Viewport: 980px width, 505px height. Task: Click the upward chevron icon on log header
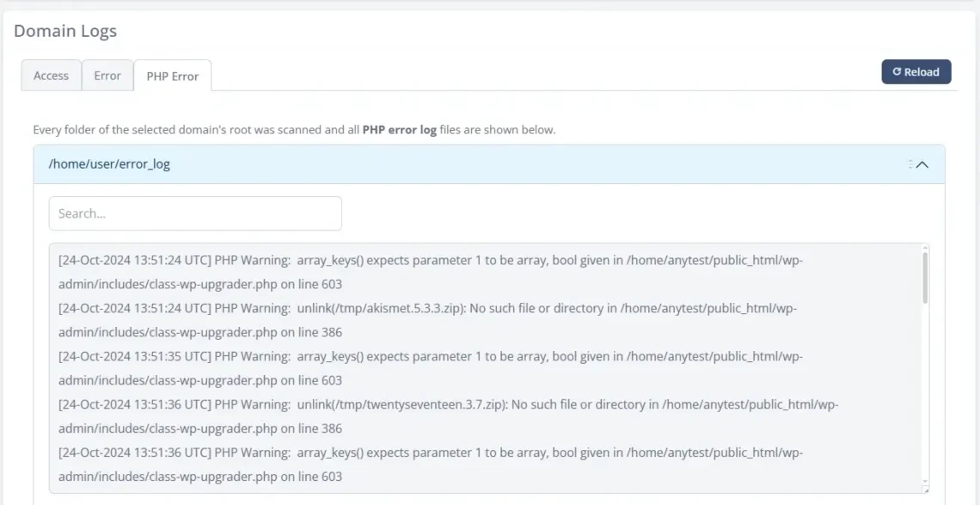click(922, 163)
